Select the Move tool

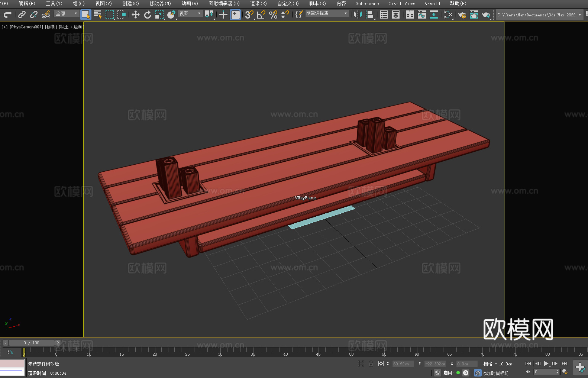click(x=136, y=14)
